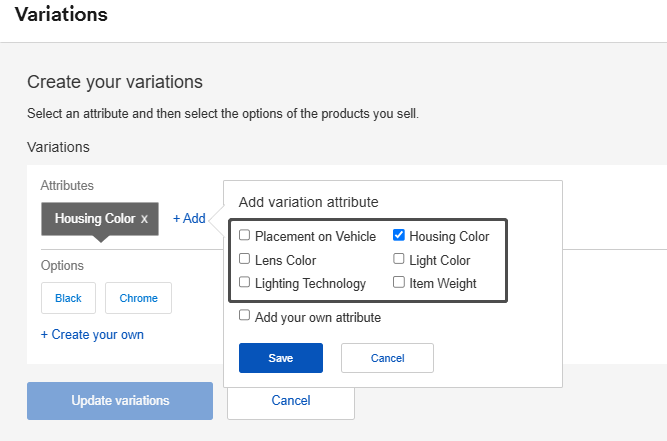Image resolution: width=667 pixels, height=441 pixels.
Task: Select the Black option
Action: [x=68, y=298]
